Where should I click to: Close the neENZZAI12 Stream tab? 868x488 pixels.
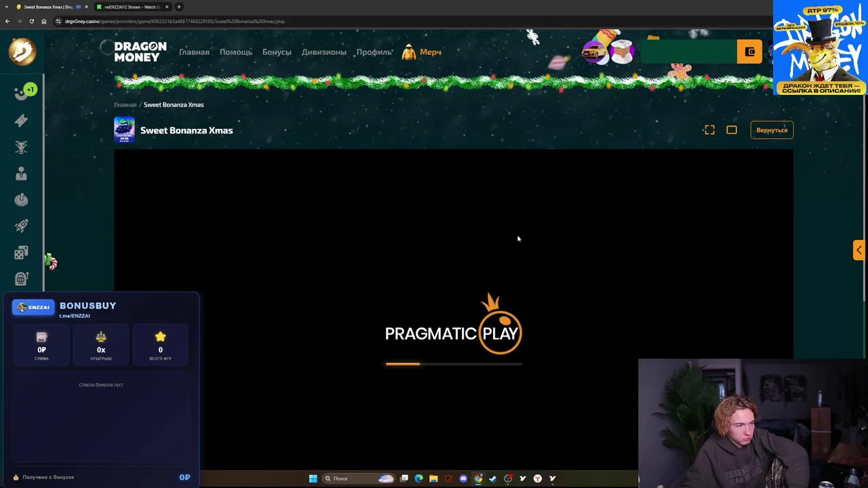167,7
